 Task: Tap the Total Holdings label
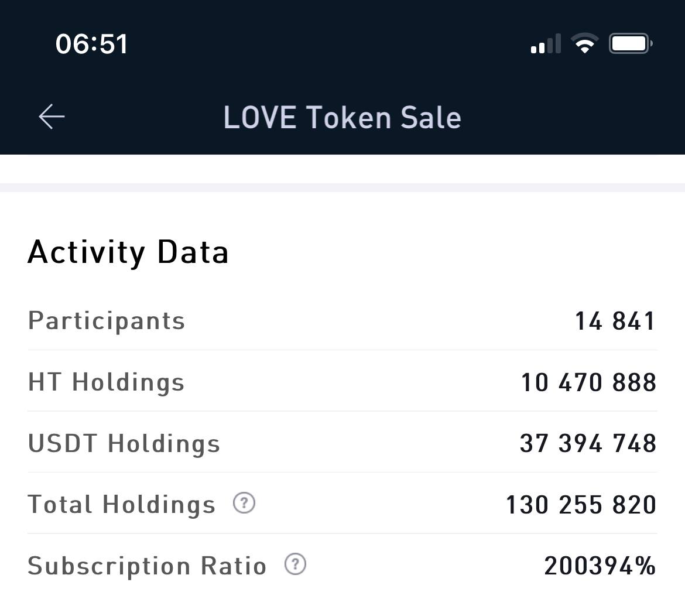(121, 505)
